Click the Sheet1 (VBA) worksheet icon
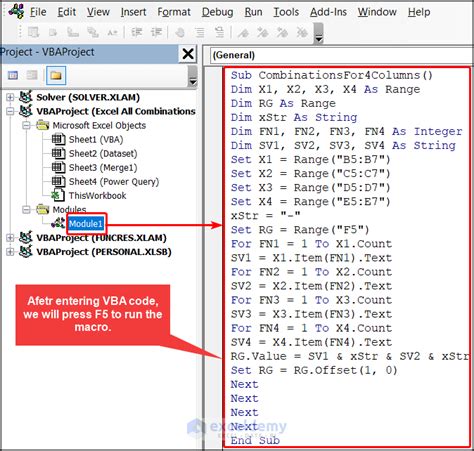Screen dimensions: 474x451 pyautogui.click(x=58, y=139)
